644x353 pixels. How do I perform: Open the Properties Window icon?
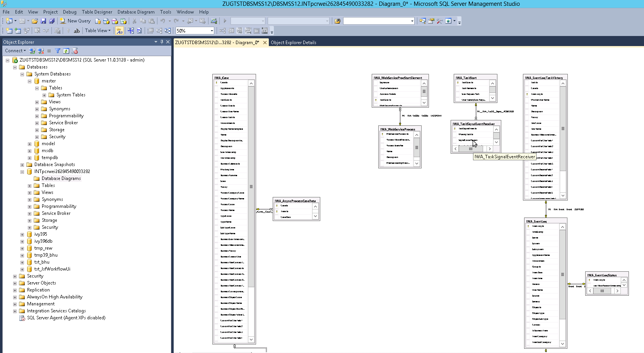tap(431, 21)
